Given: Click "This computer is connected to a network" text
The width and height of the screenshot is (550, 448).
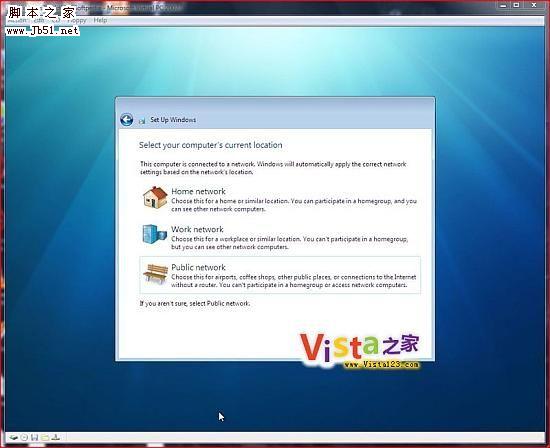Looking at the screenshot, I should (197, 164).
